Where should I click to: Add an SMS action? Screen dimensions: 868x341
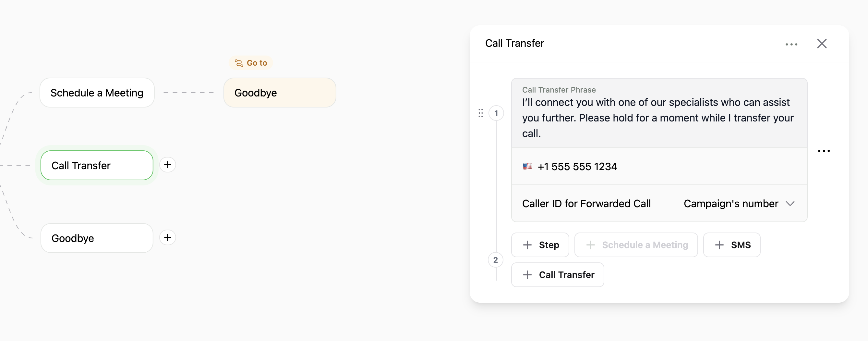point(732,245)
